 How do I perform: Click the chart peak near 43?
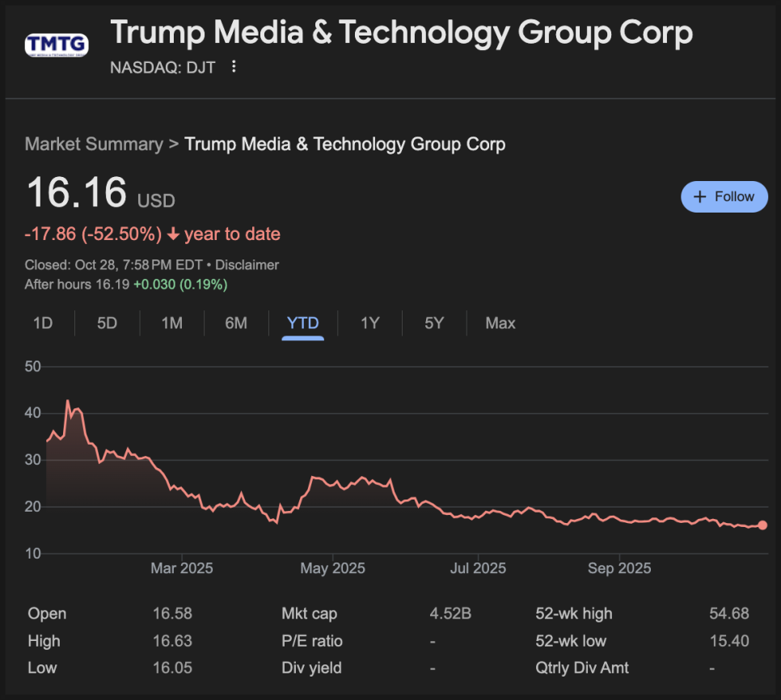pos(68,401)
